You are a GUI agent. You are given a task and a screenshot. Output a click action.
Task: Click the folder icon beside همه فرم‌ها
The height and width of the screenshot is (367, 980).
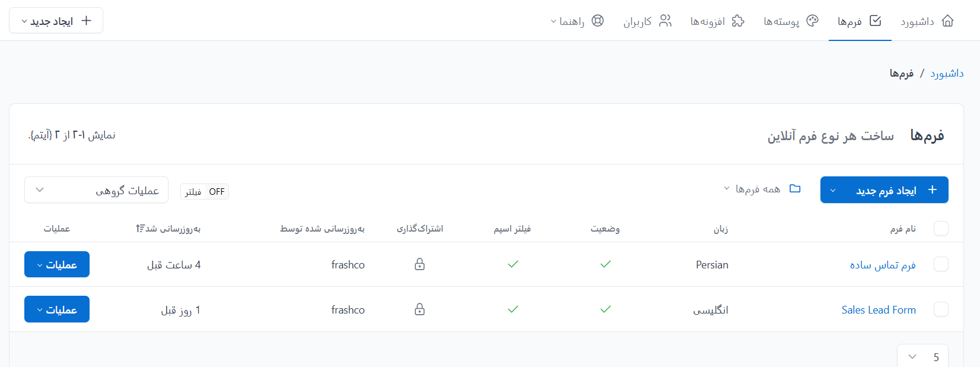pyautogui.click(x=795, y=188)
